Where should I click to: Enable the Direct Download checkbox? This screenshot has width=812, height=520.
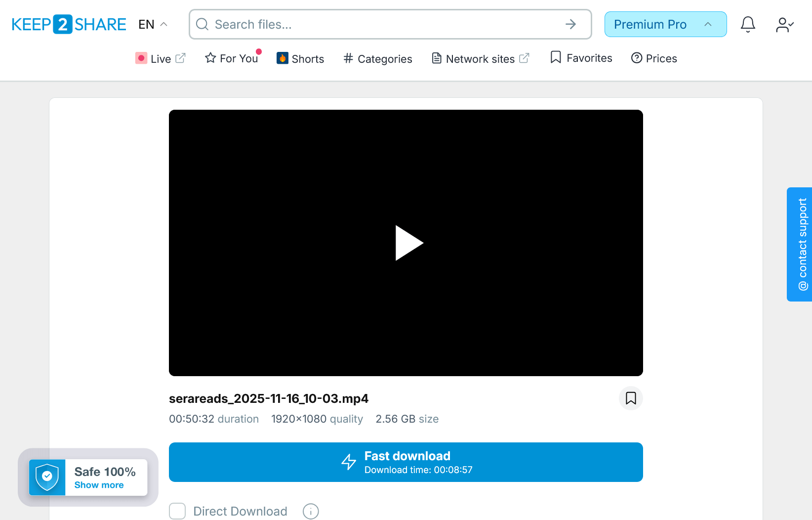click(177, 511)
